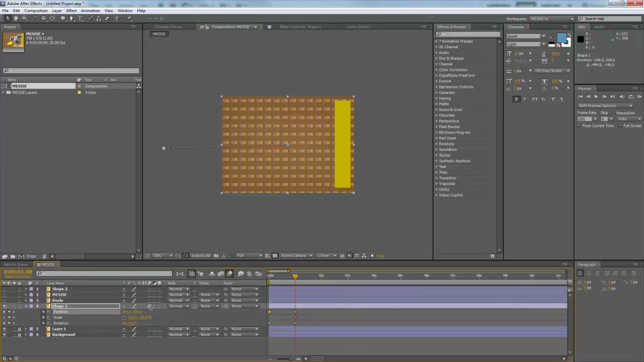
Task: Click the Search Help field
Action: (x=611, y=19)
